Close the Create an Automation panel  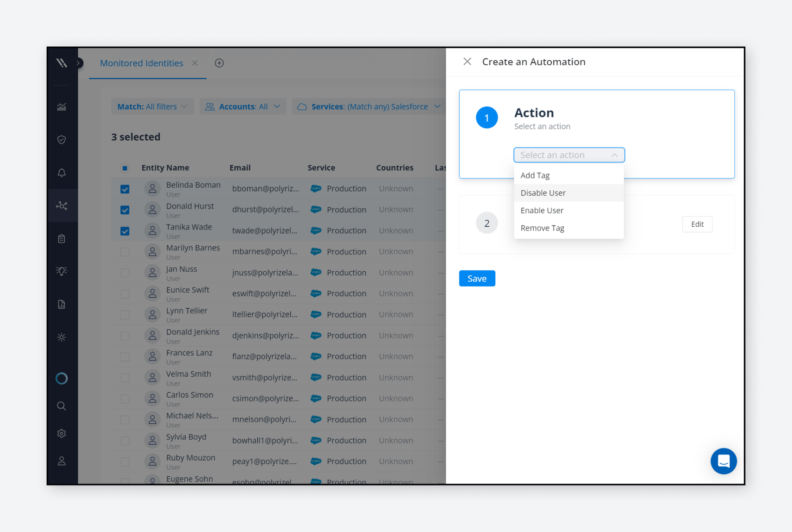pos(467,62)
